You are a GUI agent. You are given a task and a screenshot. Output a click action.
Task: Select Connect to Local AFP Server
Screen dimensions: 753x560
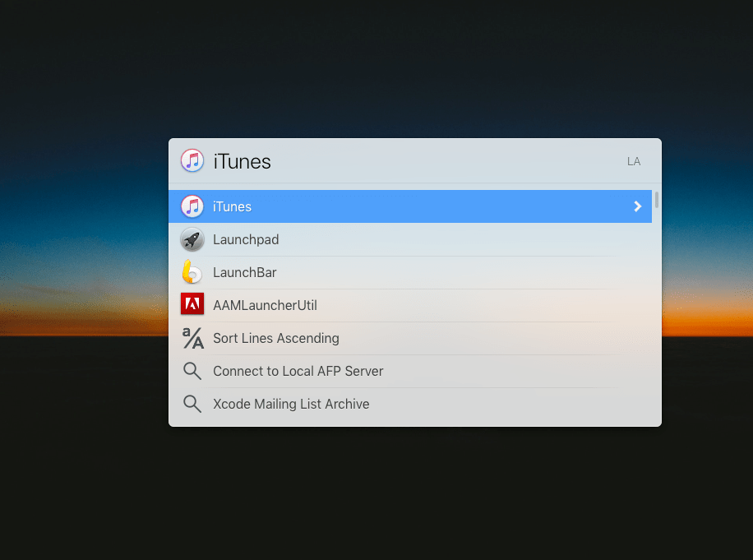click(x=410, y=371)
